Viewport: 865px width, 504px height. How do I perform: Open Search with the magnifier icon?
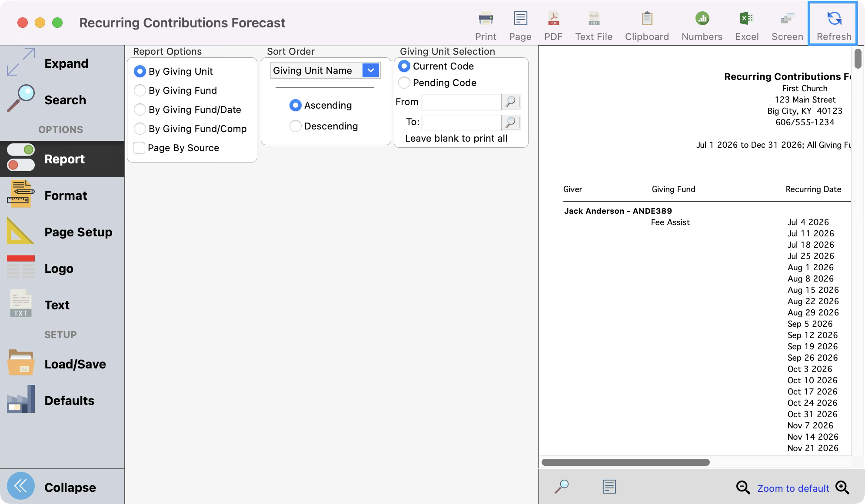pyautogui.click(x=21, y=99)
